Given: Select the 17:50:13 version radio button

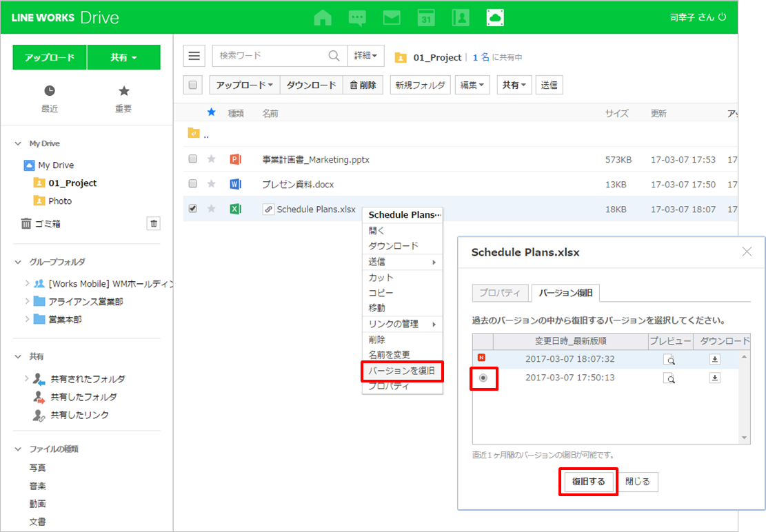Looking at the screenshot, I should click(x=483, y=378).
